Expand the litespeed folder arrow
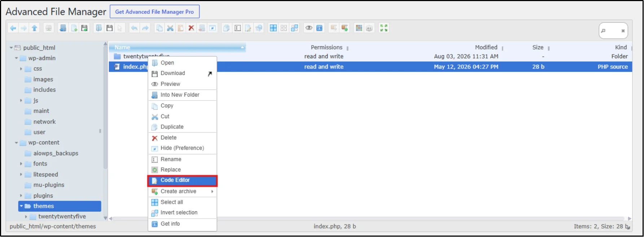The image size is (644, 237). click(x=21, y=175)
